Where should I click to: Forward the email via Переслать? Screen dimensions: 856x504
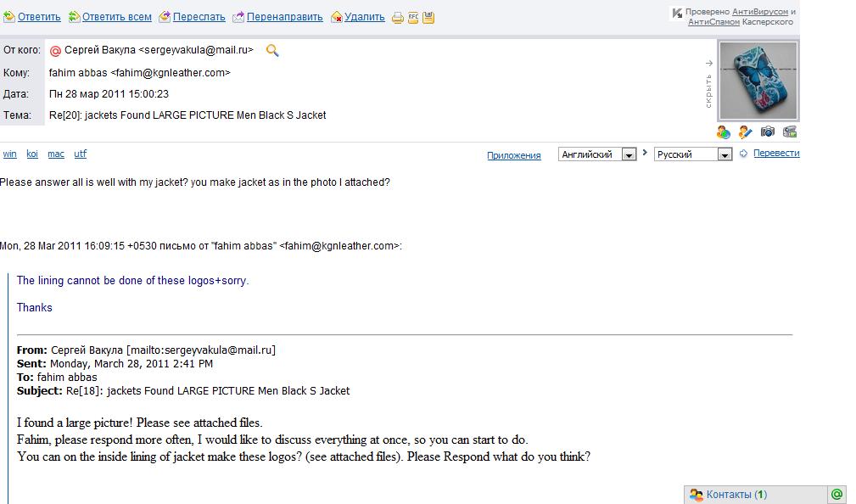click(x=199, y=16)
